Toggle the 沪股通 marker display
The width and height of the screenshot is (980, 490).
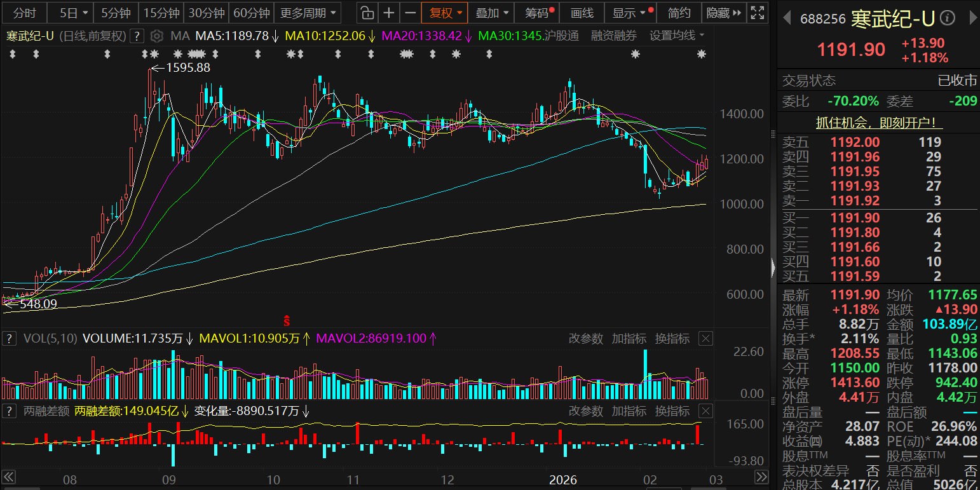[562, 36]
